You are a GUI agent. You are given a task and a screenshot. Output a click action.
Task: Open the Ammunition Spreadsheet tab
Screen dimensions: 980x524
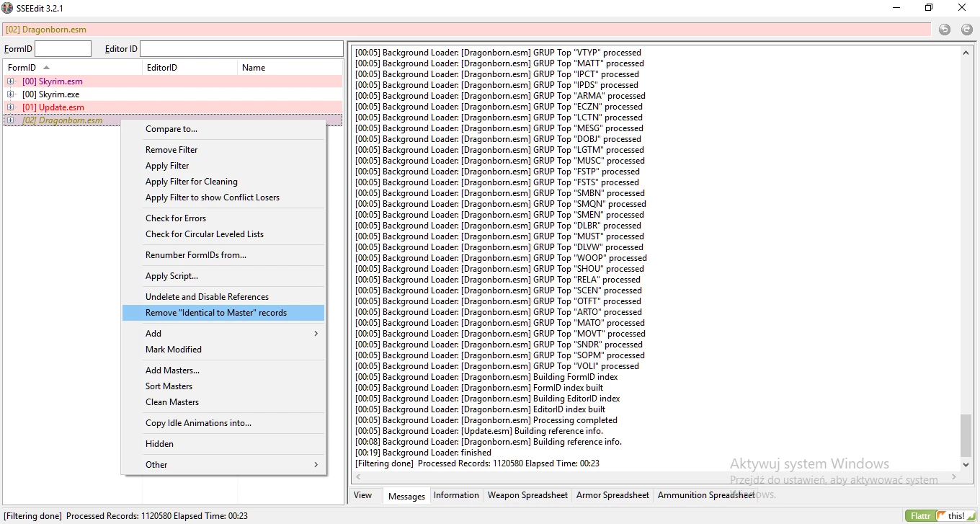coord(706,495)
